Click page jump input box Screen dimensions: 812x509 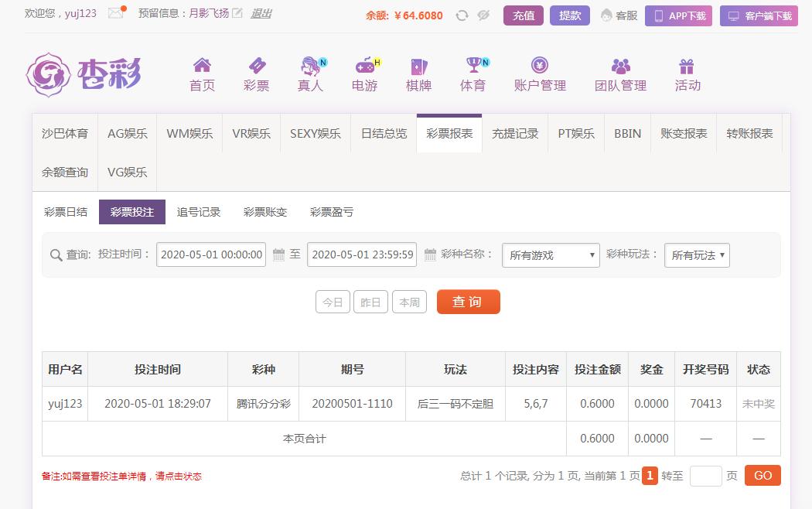point(706,475)
